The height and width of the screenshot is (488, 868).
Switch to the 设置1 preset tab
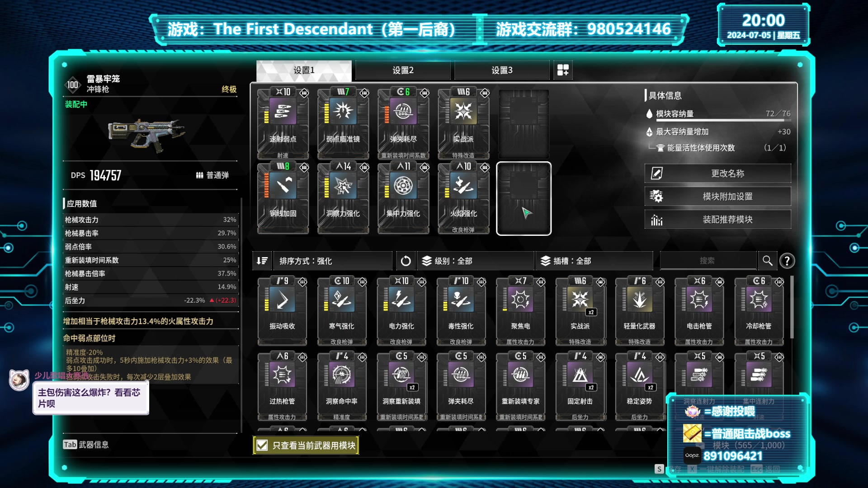(x=304, y=70)
